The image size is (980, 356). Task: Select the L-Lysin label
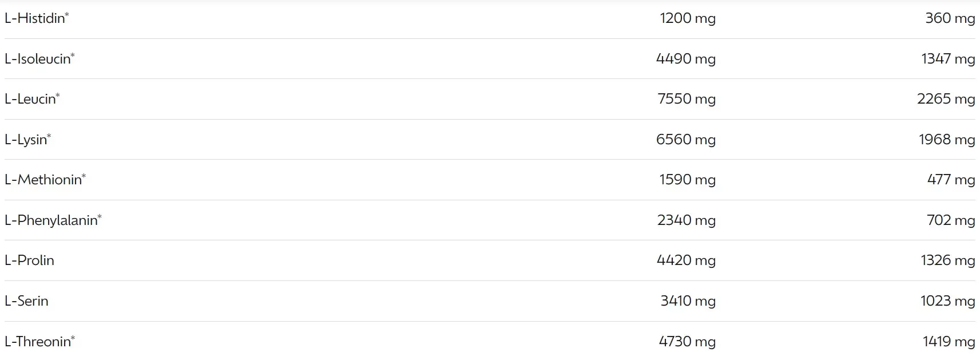coord(28,139)
